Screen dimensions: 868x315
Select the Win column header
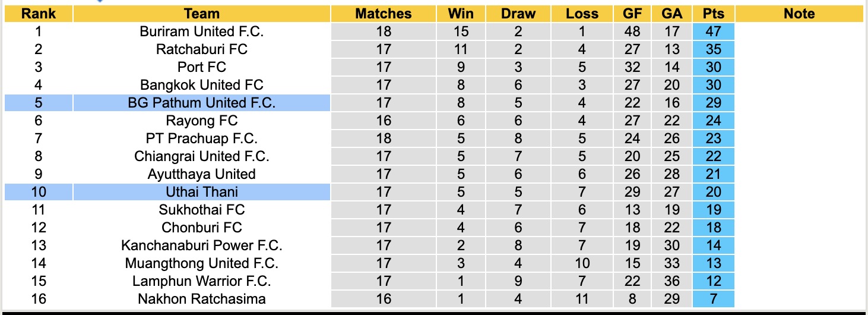click(x=461, y=14)
